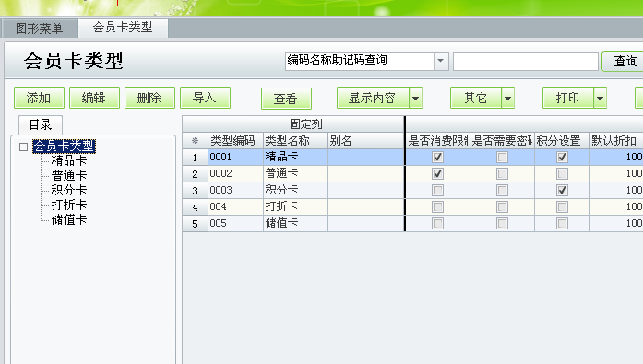Expand the 编码名称助记码查询 combo box
The height and width of the screenshot is (364, 643).
pos(440,61)
